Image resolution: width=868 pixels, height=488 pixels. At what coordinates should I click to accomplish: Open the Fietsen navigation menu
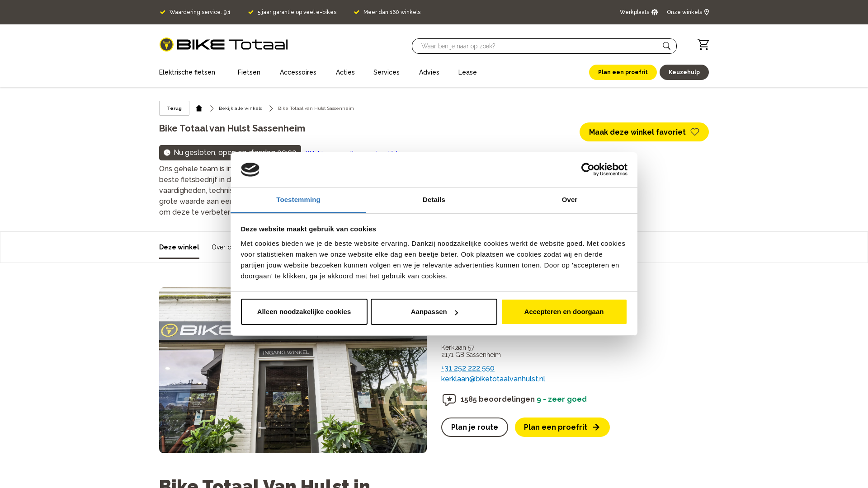[x=249, y=72]
